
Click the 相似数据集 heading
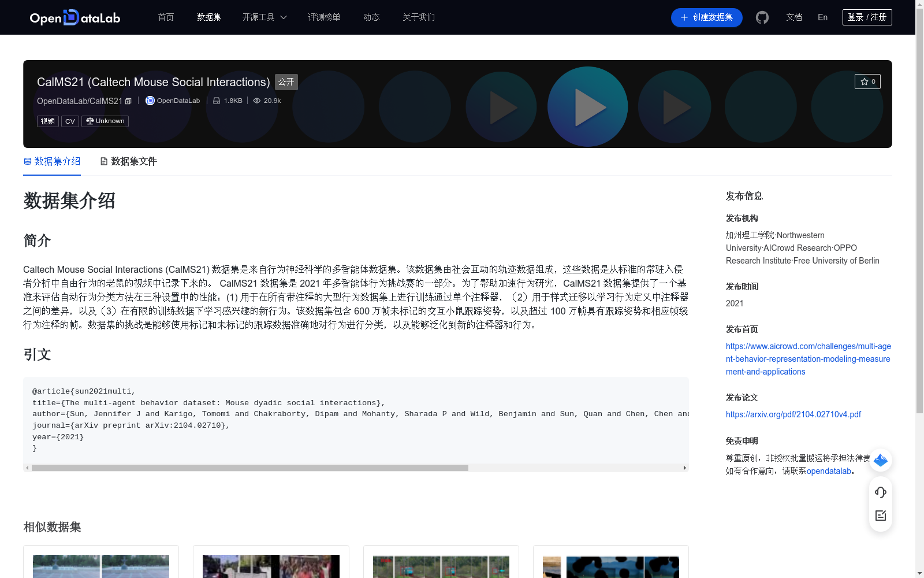pos(52,527)
